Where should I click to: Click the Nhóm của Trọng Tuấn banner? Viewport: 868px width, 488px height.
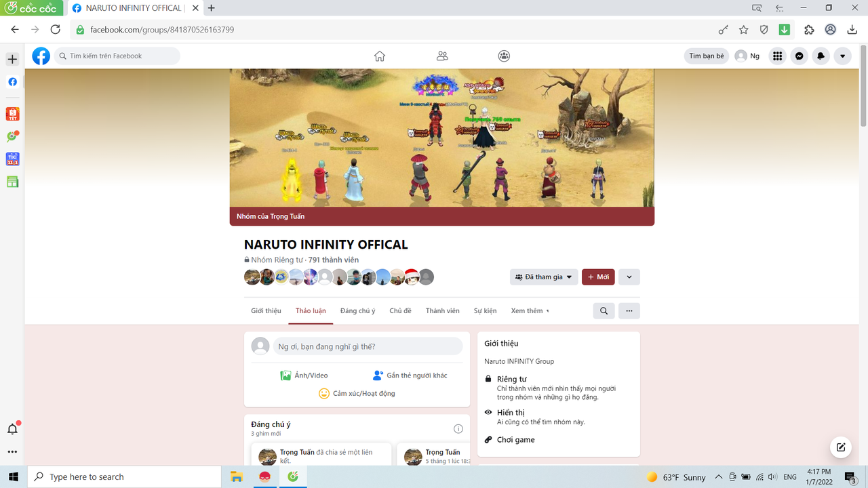point(442,216)
